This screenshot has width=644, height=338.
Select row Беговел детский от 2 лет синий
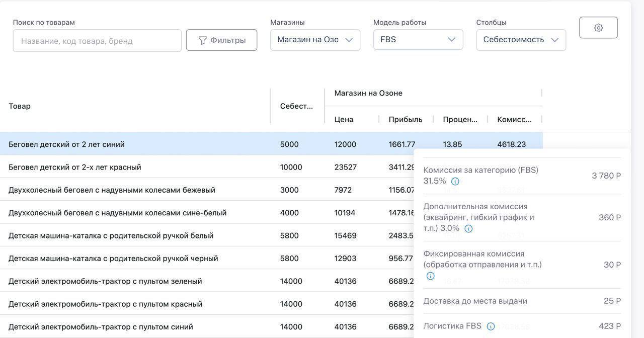(271, 144)
